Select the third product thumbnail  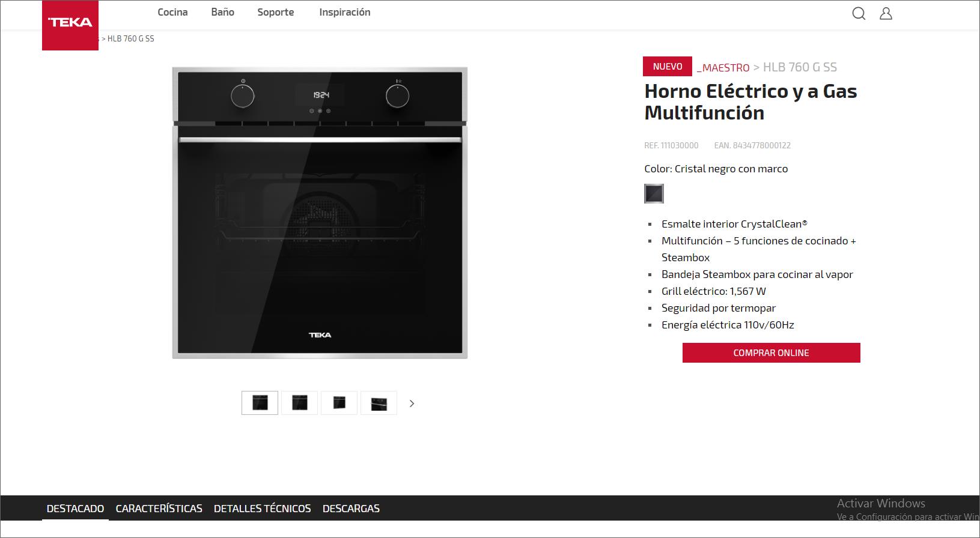click(x=339, y=403)
